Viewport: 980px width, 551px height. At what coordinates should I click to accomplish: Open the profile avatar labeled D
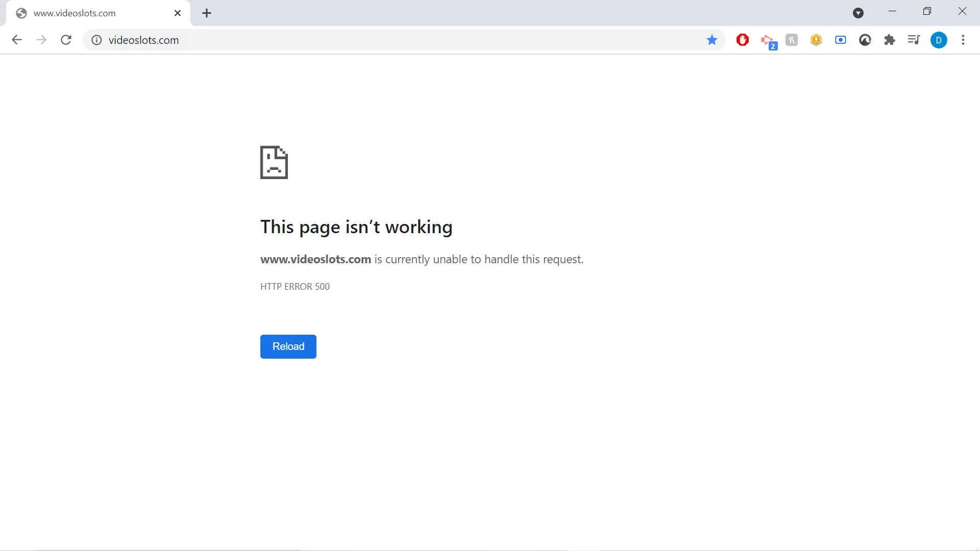pos(939,40)
